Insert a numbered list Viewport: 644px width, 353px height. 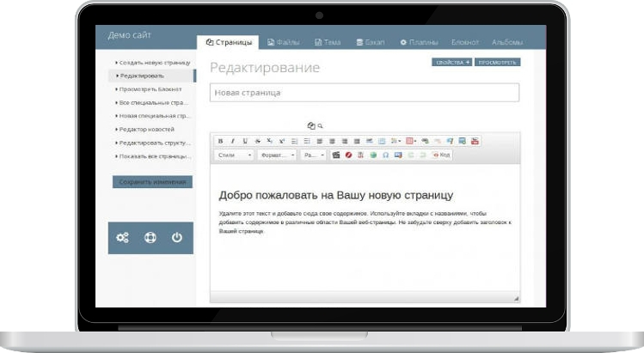tap(294, 141)
